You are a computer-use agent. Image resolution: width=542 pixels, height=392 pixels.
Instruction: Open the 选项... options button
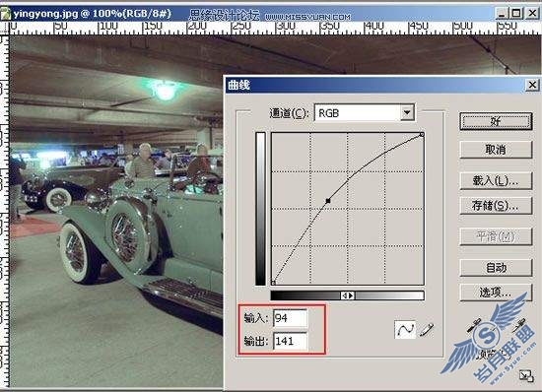tap(496, 293)
